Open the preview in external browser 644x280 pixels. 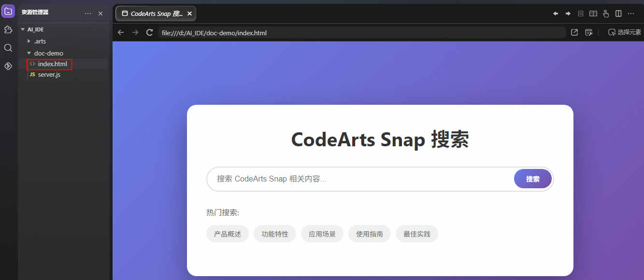tap(574, 32)
